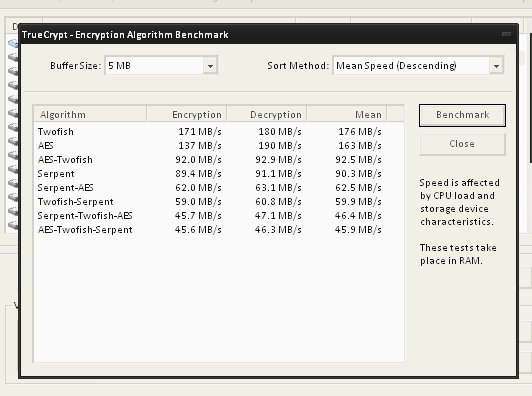Click the Benchmark button
Viewport: 532px width, 396px height.
462,115
